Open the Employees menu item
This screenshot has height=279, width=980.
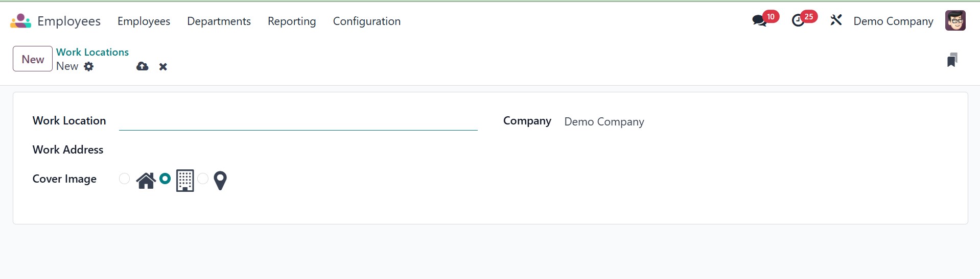(x=144, y=21)
